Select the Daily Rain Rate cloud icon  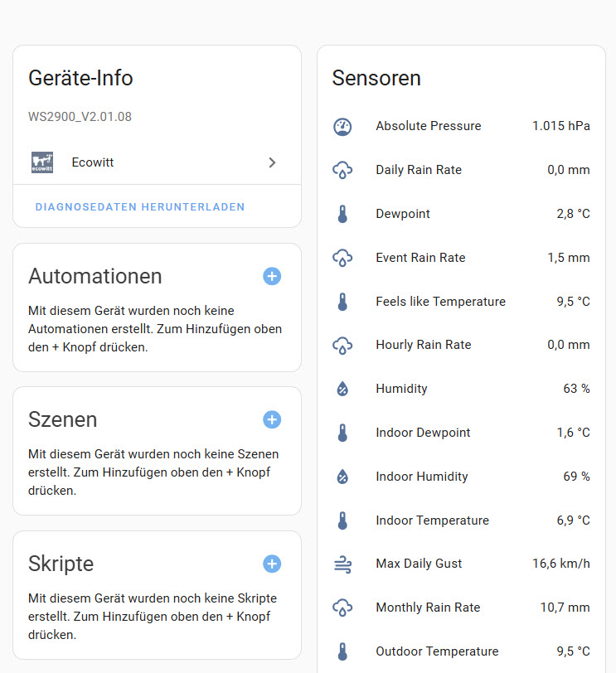click(342, 171)
